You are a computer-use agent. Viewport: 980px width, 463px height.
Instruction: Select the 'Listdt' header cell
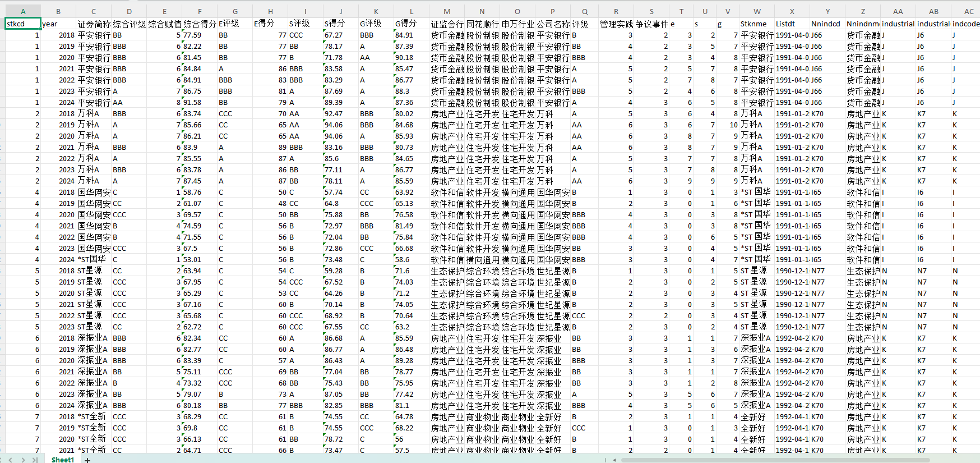(x=792, y=24)
